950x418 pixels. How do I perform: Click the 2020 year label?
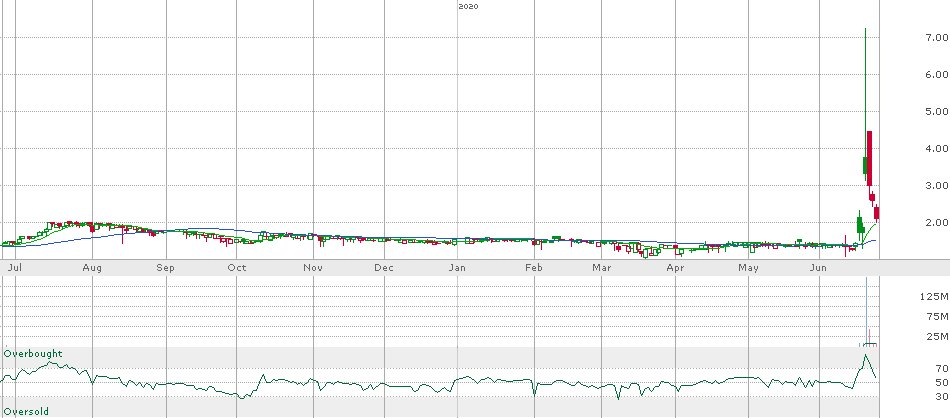[x=468, y=6]
